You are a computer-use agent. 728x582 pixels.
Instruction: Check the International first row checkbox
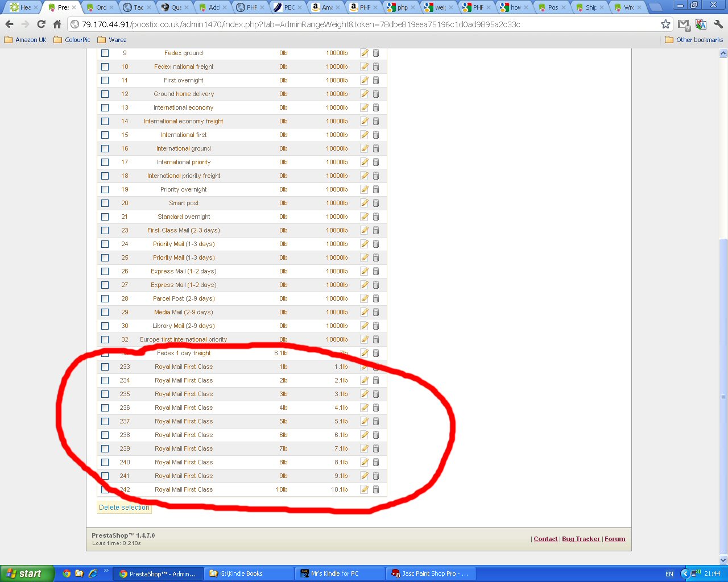click(105, 135)
